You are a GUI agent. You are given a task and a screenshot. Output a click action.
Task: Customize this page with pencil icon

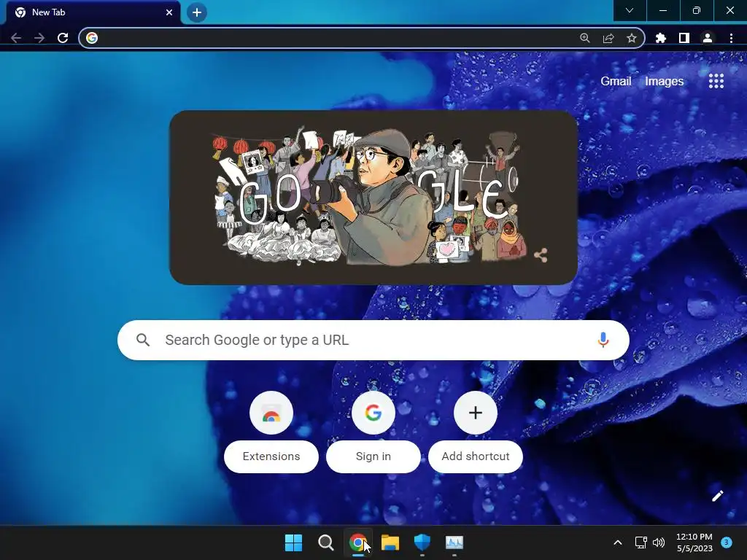click(718, 496)
